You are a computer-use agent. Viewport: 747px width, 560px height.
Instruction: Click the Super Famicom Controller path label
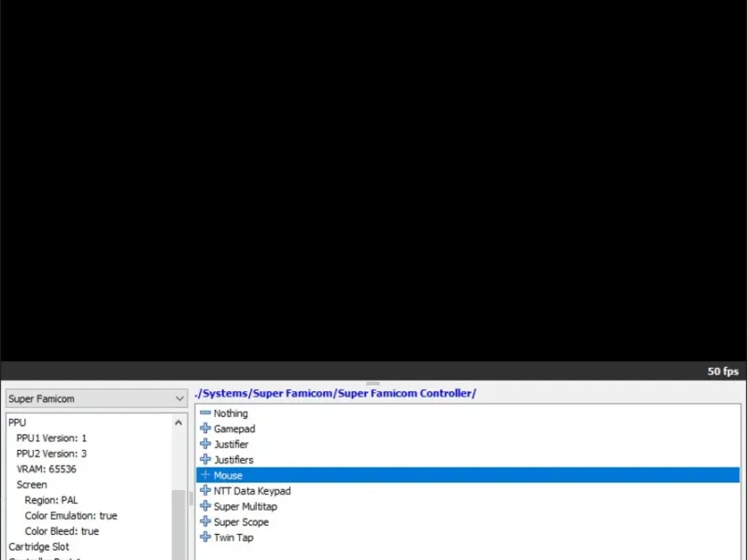tap(335, 393)
